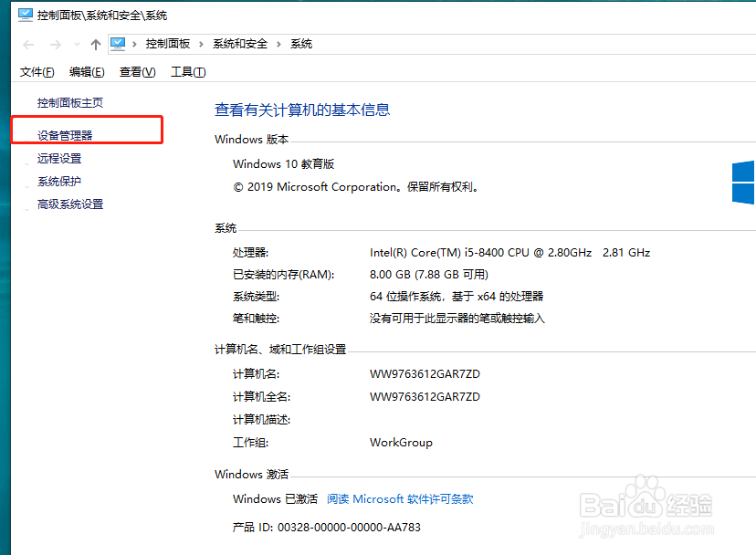Expand chevron before 控制面板 breadcrumb

(134, 45)
